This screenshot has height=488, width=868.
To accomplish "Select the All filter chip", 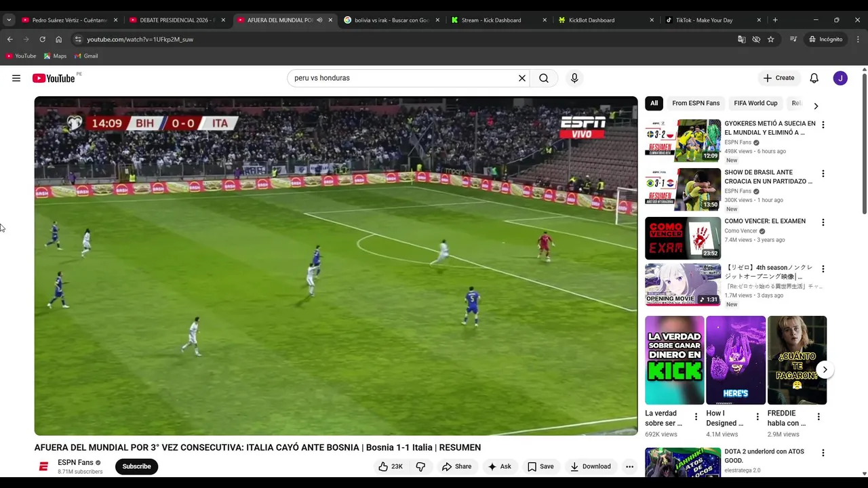I will click(x=654, y=103).
